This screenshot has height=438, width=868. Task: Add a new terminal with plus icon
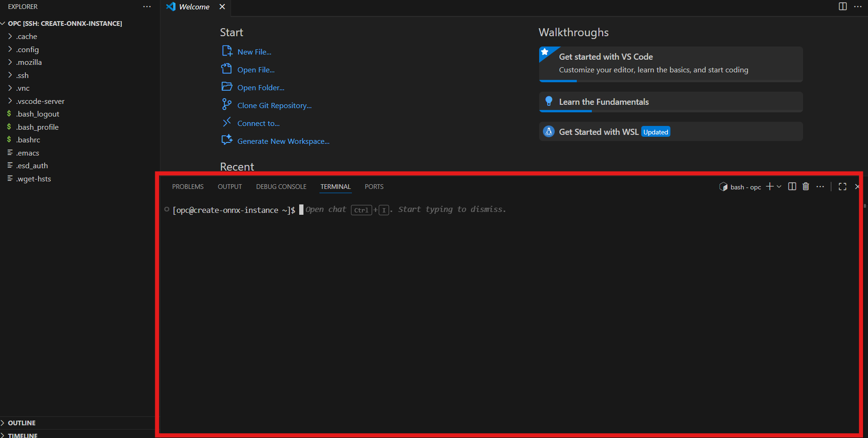[770, 187]
